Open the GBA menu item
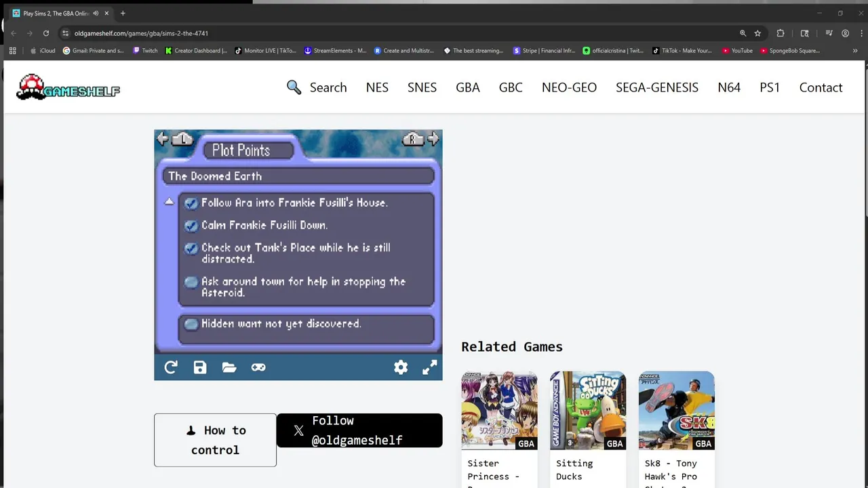The image size is (868, 488). (x=468, y=87)
